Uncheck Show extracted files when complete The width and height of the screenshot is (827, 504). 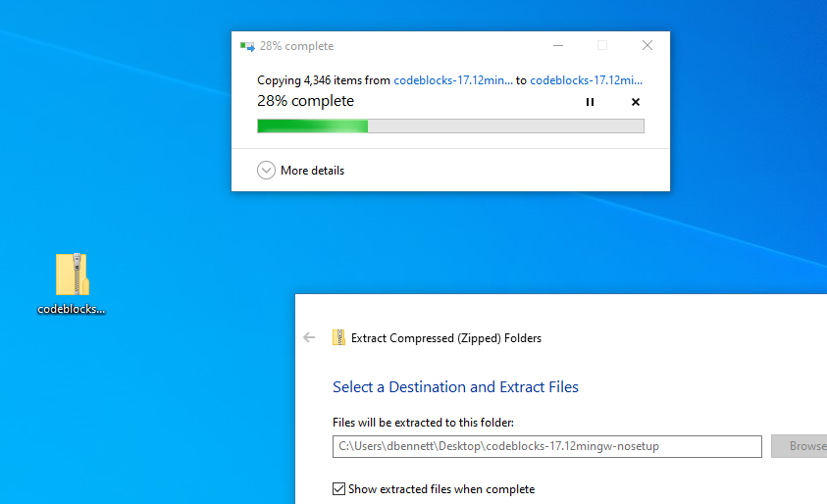click(339, 488)
